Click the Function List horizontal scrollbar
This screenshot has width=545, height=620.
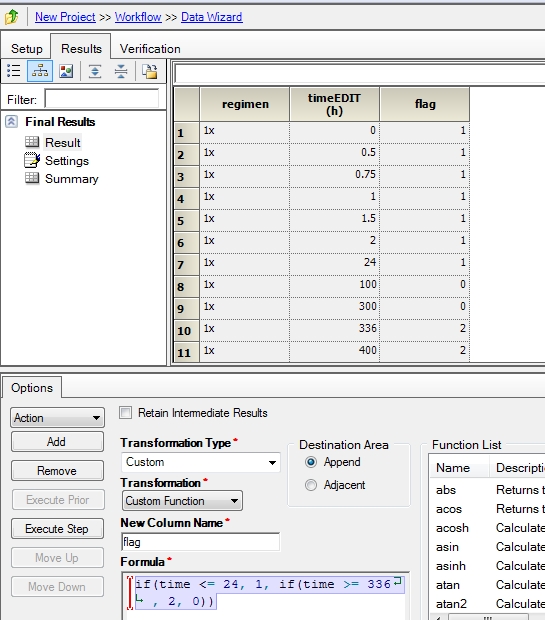(x=489, y=617)
